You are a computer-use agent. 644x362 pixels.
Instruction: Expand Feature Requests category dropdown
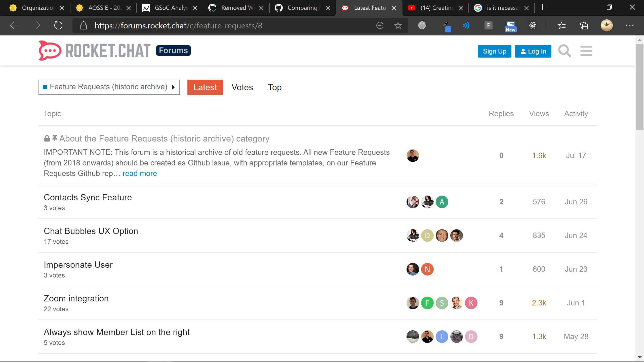click(x=109, y=87)
